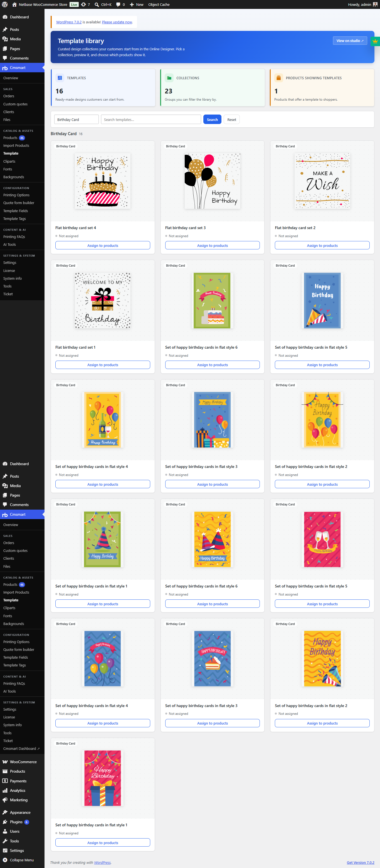380x868 pixels.
Task: Open the Howdy, admin account menu
Action: [362, 4]
